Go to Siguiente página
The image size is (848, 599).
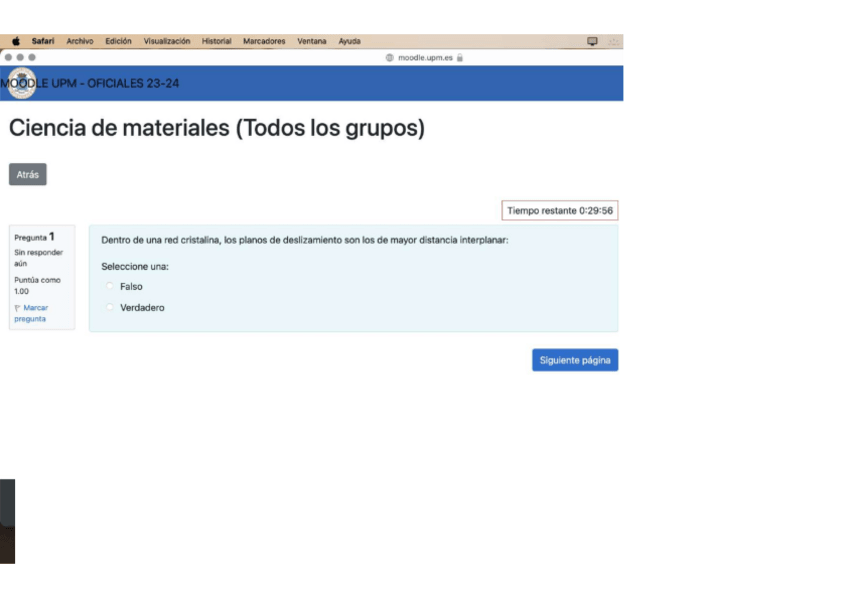(574, 360)
